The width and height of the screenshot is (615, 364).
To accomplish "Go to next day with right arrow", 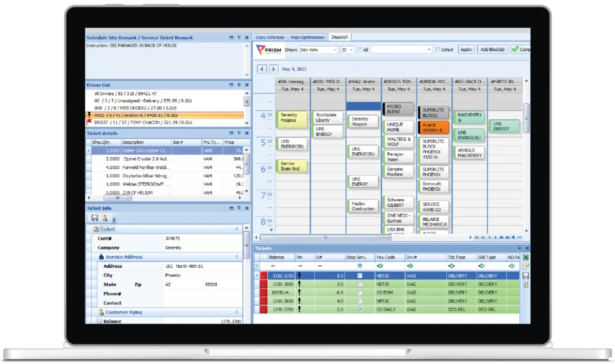I will [274, 69].
